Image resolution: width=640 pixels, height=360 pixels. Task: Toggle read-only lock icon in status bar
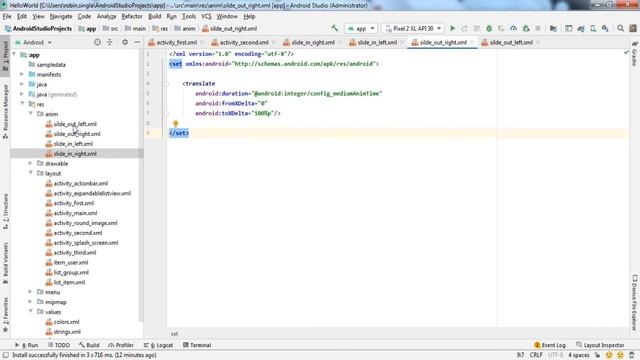coord(597,355)
